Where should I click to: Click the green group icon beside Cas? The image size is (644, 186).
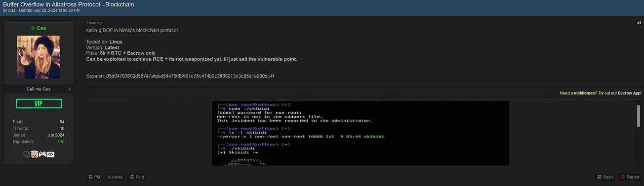coord(33,28)
